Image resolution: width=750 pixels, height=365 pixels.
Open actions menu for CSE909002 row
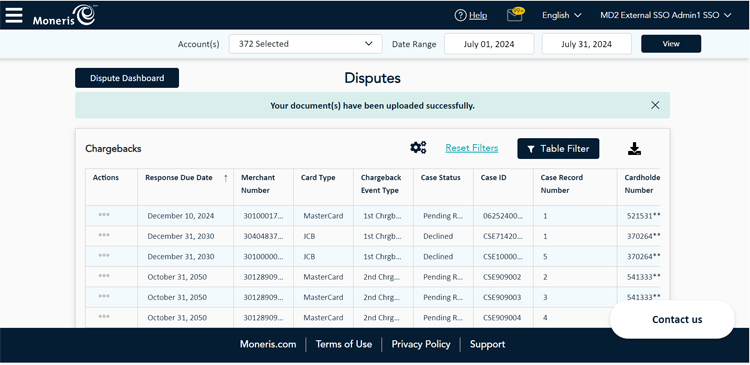tap(104, 277)
